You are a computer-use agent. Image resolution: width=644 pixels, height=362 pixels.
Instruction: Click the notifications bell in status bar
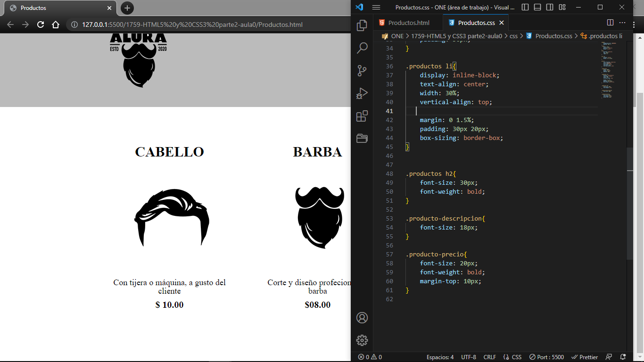click(623, 357)
